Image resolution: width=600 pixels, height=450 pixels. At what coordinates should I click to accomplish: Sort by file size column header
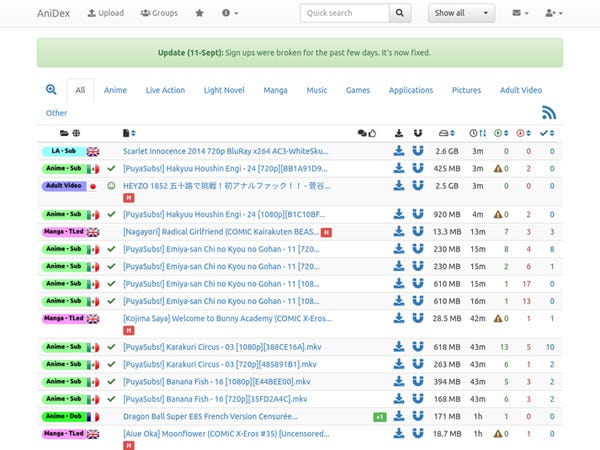(447, 133)
